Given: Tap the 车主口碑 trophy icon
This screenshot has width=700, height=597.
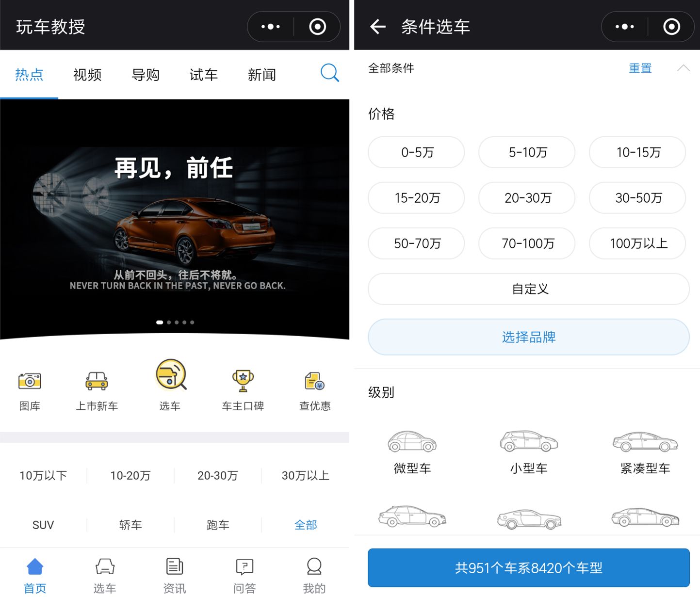Looking at the screenshot, I should [243, 381].
